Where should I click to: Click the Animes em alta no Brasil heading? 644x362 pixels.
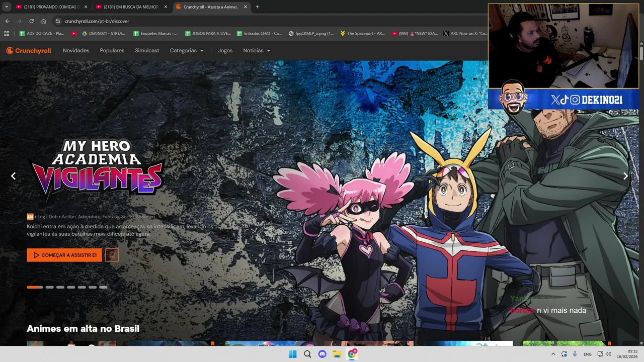click(x=83, y=328)
